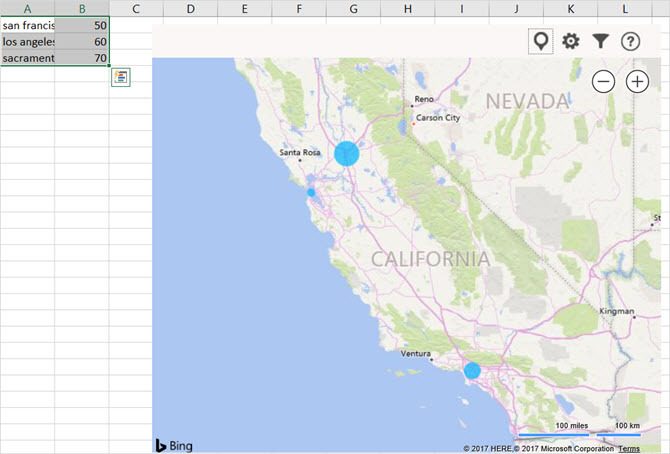Select column D header
Image resolution: width=670 pixels, height=454 pixels.
[191, 8]
